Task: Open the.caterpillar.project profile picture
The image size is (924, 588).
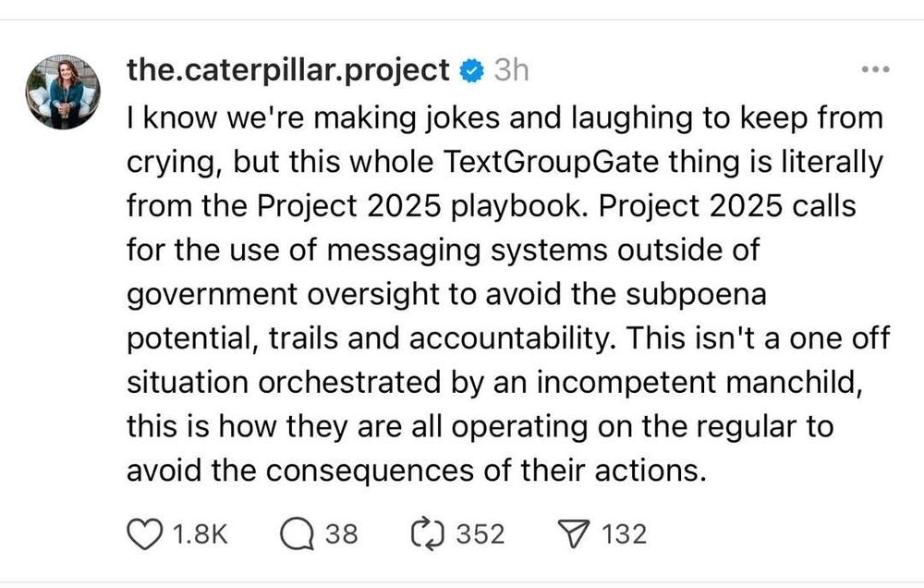Action: coord(63,92)
